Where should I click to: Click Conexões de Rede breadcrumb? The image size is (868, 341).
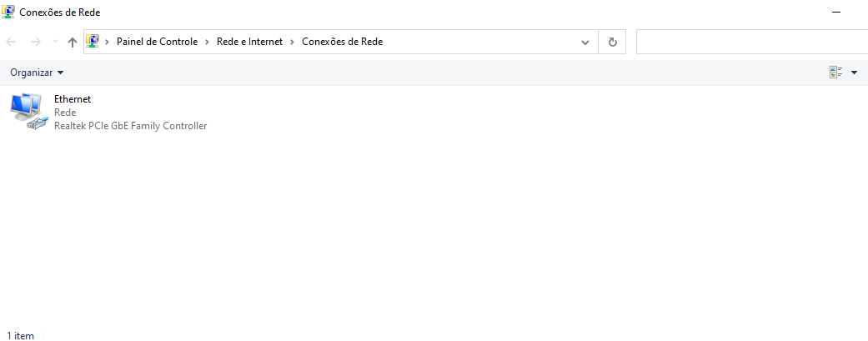click(x=342, y=42)
